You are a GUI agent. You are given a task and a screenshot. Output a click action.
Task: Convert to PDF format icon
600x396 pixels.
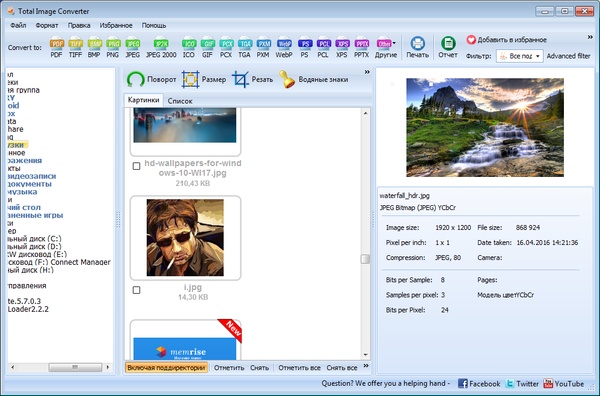coord(56,47)
